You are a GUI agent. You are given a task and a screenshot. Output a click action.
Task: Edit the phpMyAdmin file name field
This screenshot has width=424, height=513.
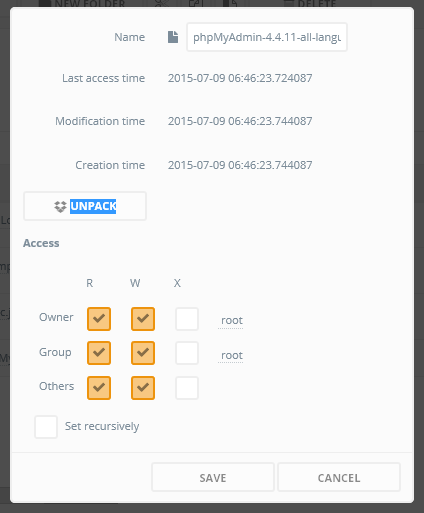pyautogui.click(x=267, y=37)
